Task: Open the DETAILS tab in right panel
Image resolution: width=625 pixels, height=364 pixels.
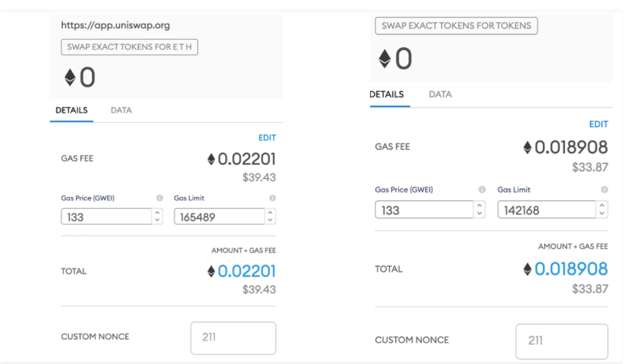Action: pos(386,95)
